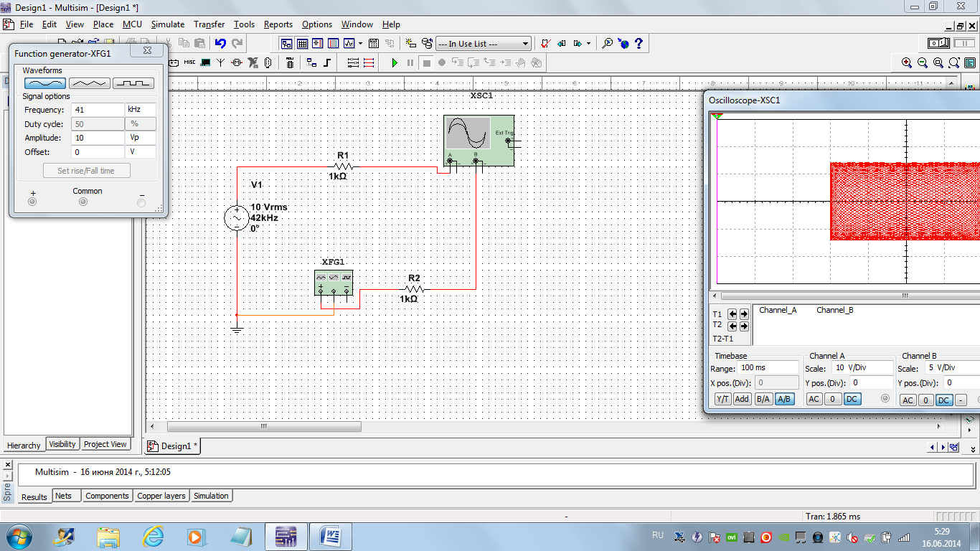Click the Back Annotate from Ultiboard icon
This screenshot has width=980, height=551.
562,44
